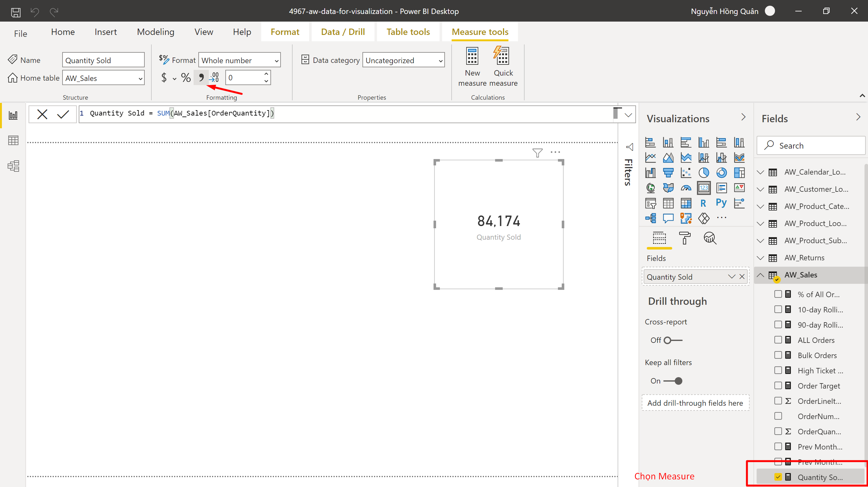
Task: Click the currency dollar format icon
Action: coord(164,78)
